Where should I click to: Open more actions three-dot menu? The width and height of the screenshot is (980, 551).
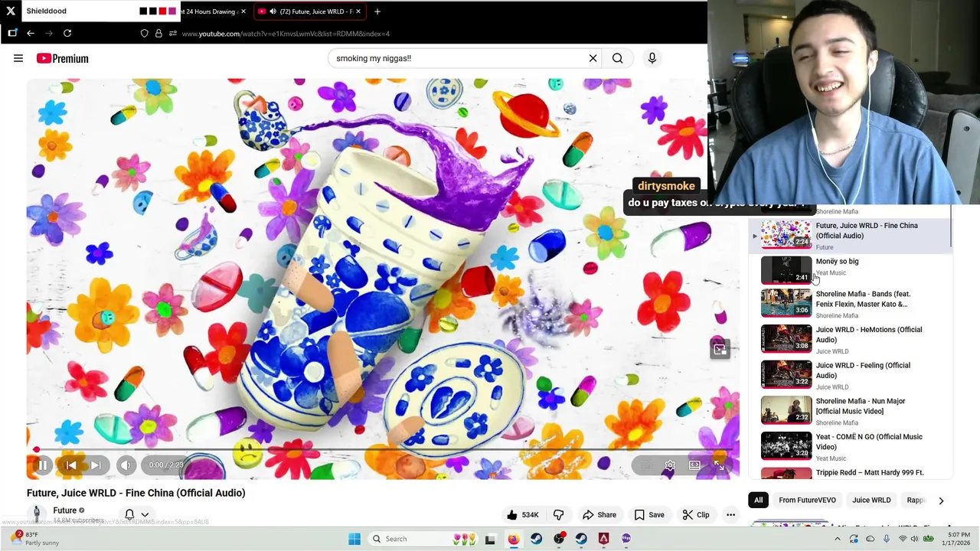tap(730, 514)
